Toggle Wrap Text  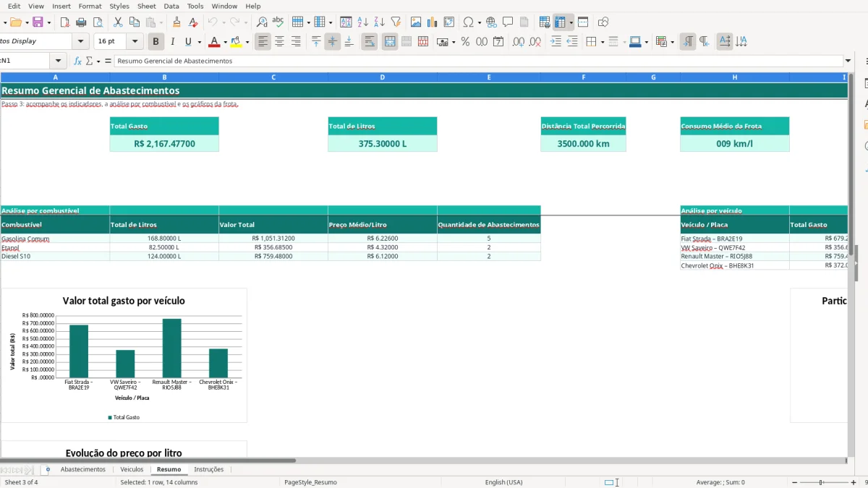coord(370,42)
